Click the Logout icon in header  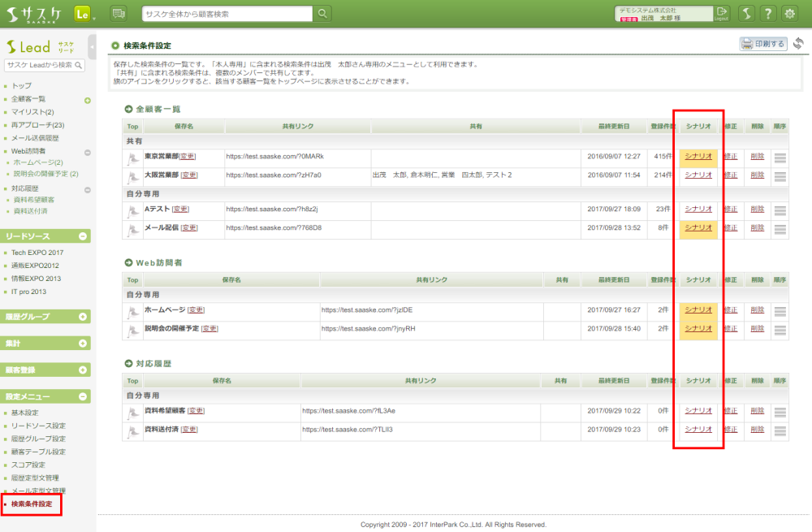(x=722, y=14)
